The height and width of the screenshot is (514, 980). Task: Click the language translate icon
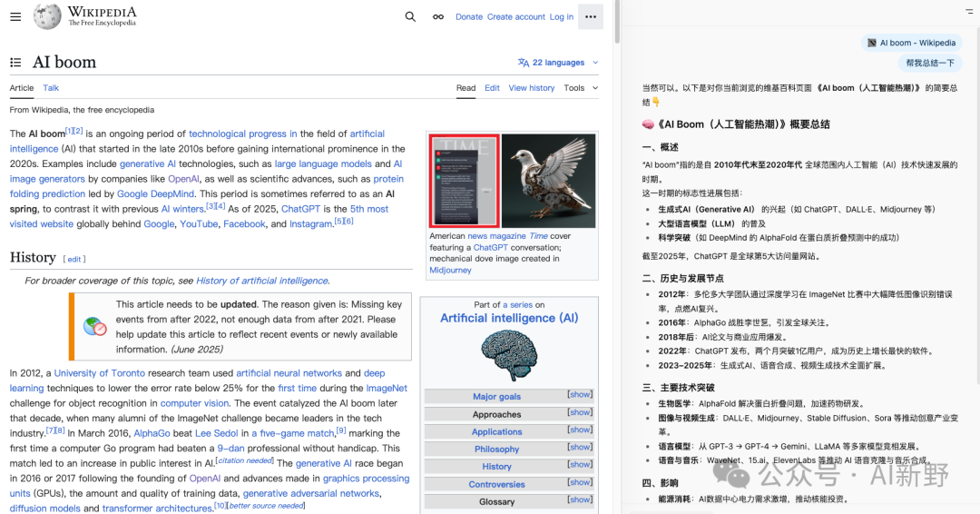[524, 63]
